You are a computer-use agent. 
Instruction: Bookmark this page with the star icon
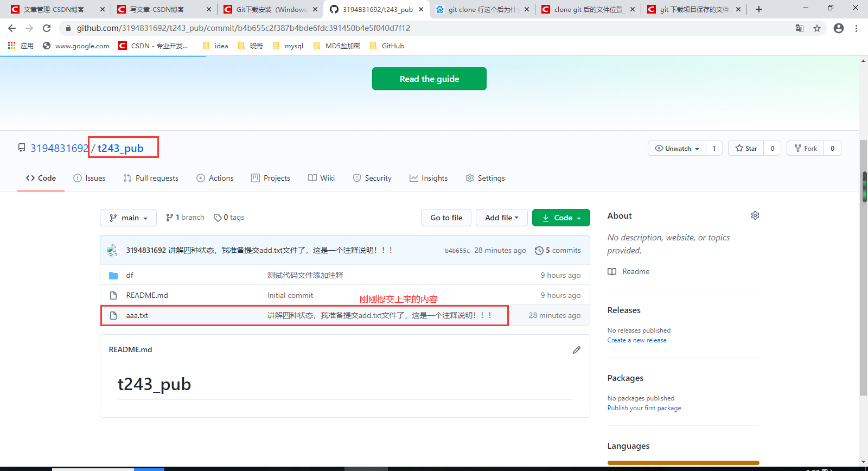(817, 28)
